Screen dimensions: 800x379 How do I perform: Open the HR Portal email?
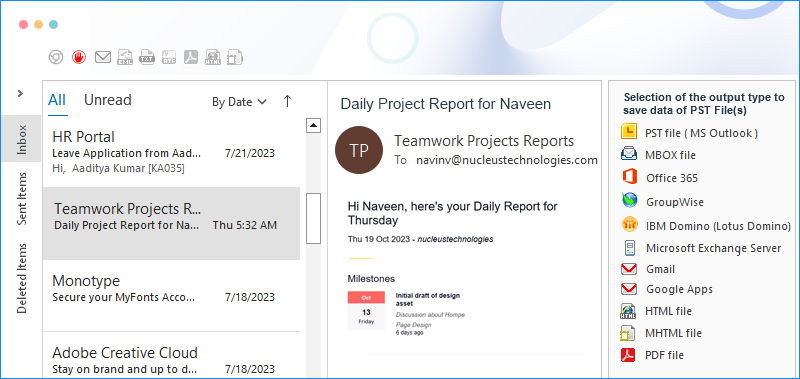[x=171, y=151]
